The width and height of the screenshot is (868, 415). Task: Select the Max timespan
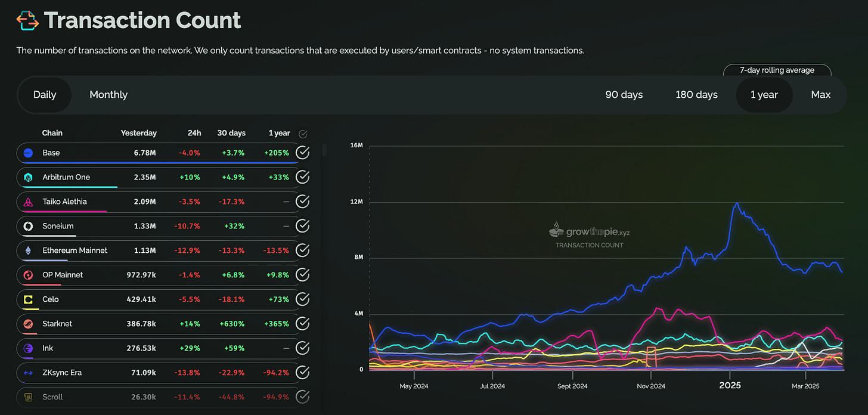tap(821, 95)
